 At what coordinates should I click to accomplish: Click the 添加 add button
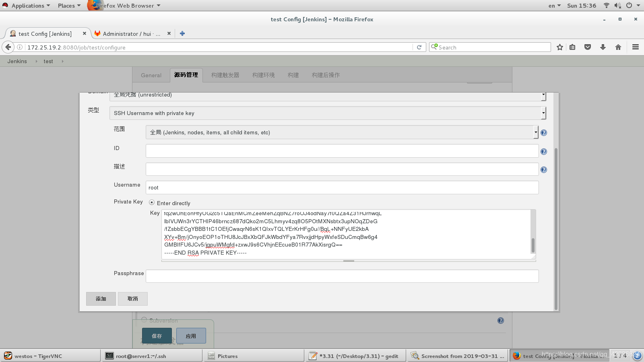click(101, 299)
